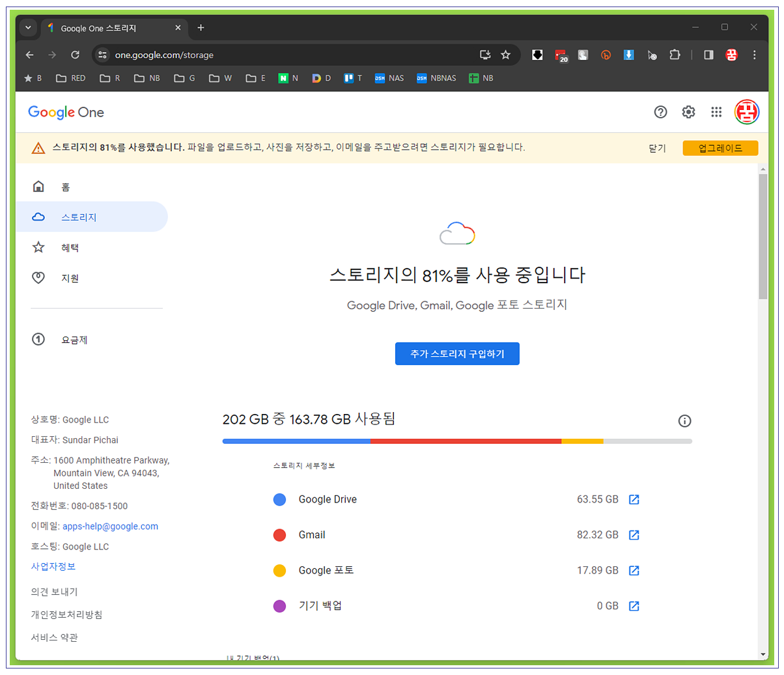Close the Google One 스토리지 tab
Screen dimensions: 784x675
[x=178, y=28]
